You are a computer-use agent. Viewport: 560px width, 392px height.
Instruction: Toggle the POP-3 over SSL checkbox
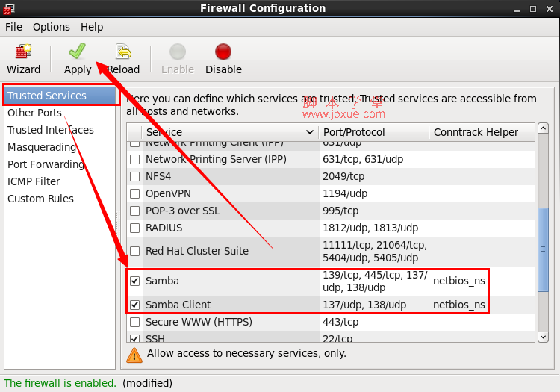pos(134,211)
